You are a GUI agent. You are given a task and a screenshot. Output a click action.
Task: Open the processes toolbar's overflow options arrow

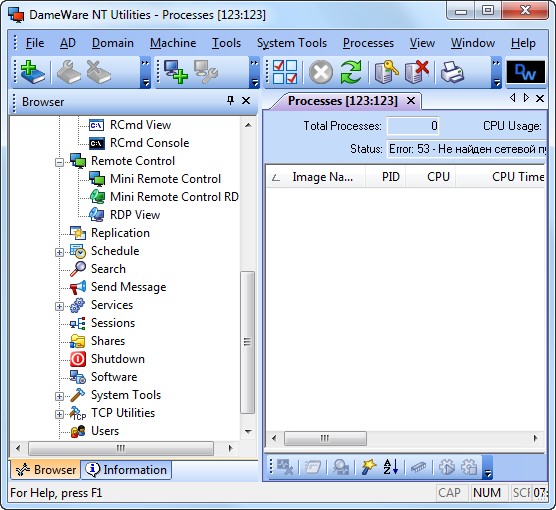click(496, 72)
